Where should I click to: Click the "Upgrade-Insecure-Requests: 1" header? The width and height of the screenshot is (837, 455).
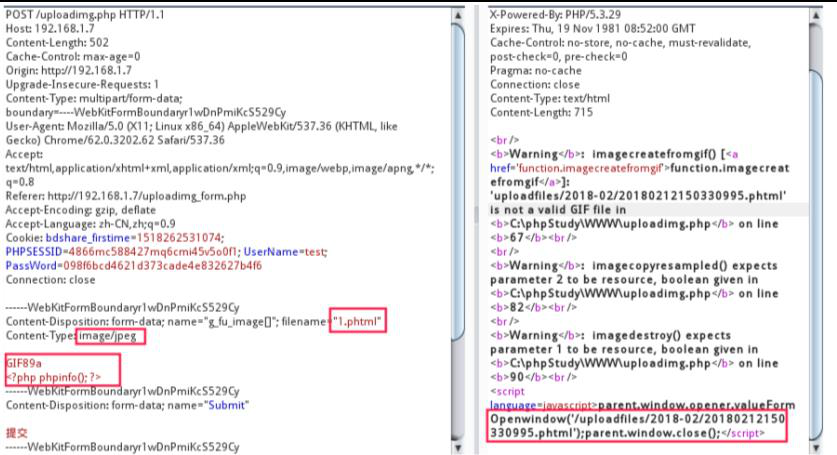[82, 84]
